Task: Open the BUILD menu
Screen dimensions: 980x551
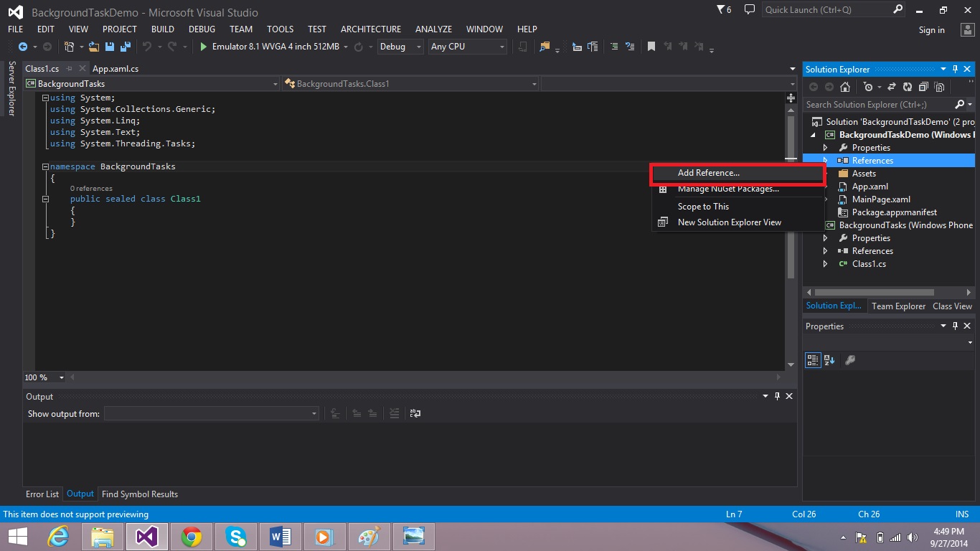Action: tap(163, 29)
